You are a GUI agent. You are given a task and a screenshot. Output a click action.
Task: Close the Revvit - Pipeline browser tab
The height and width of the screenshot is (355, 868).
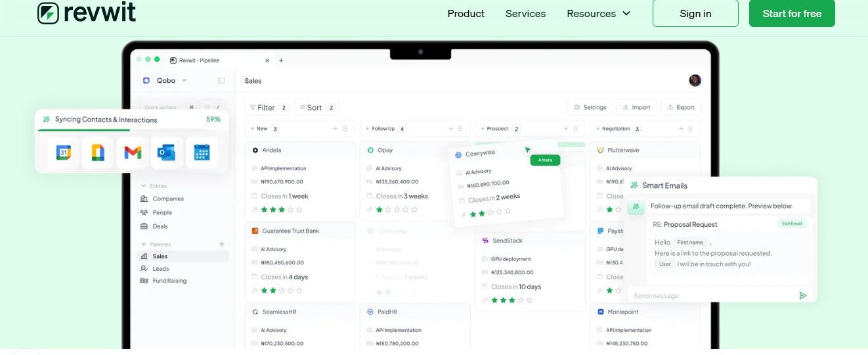267,60
